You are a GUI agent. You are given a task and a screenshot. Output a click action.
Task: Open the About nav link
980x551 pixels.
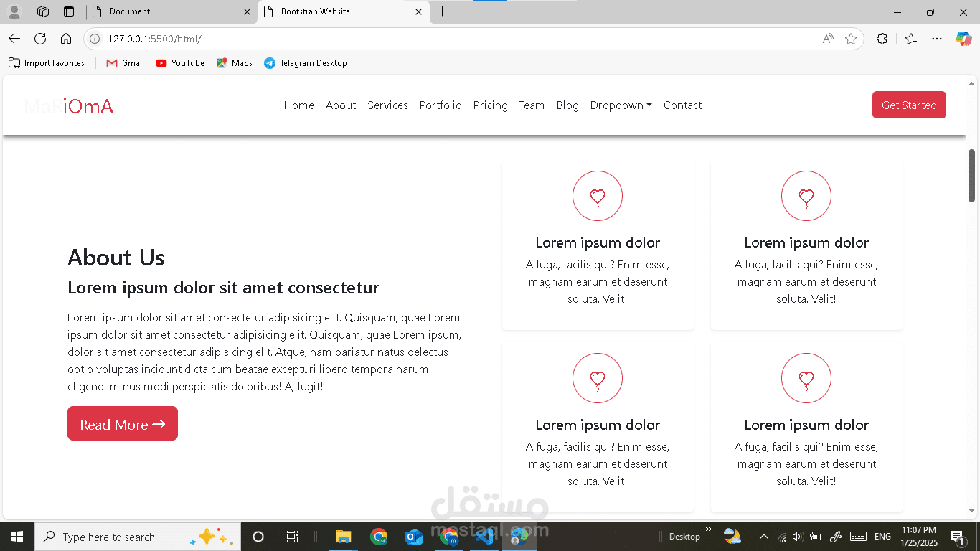click(341, 105)
